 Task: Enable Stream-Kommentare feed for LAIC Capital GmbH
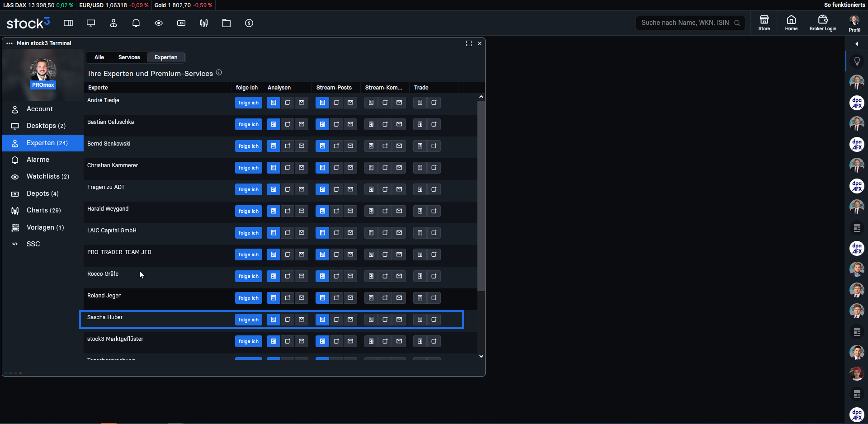tap(371, 233)
